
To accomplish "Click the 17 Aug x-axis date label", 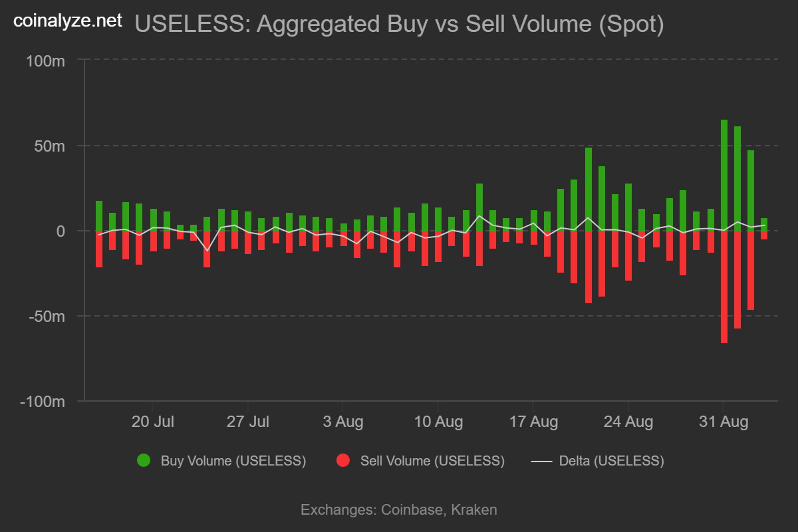I will pos(533,422).
